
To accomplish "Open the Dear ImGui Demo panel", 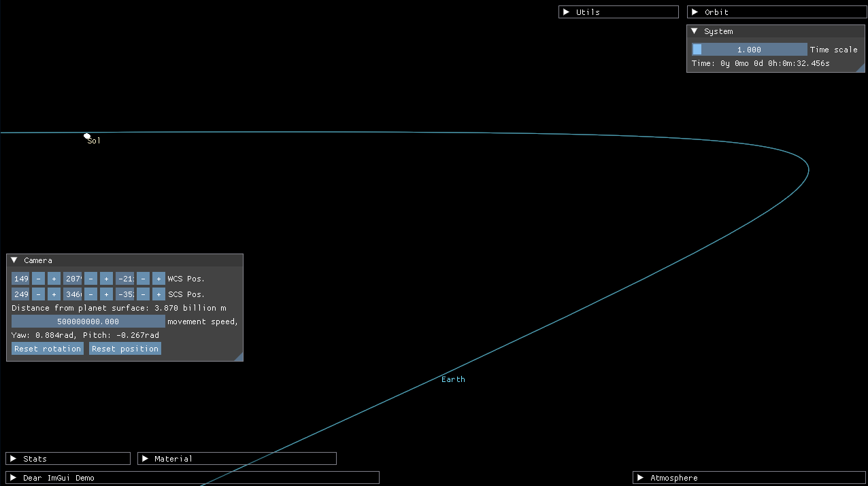I will point(13,478).
